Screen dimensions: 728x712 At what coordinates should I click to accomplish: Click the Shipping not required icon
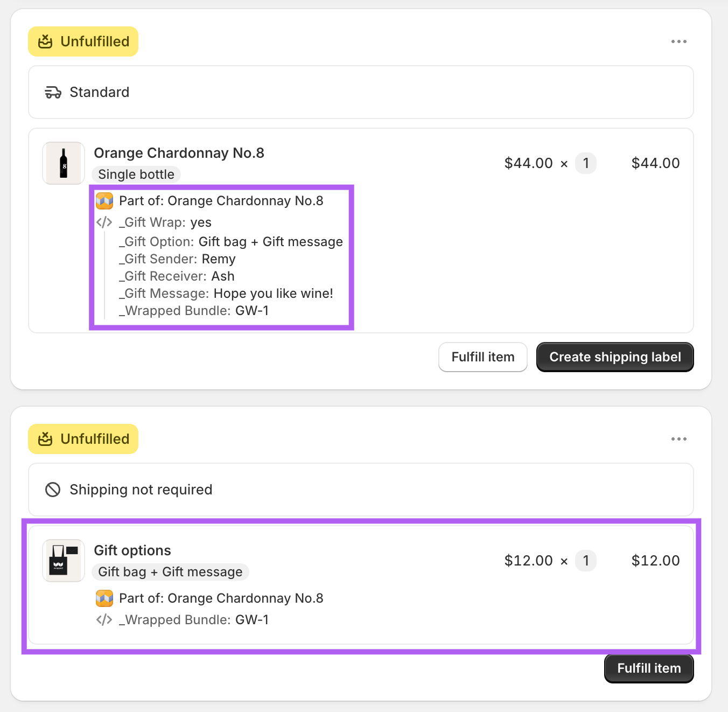tap(53, 490)
